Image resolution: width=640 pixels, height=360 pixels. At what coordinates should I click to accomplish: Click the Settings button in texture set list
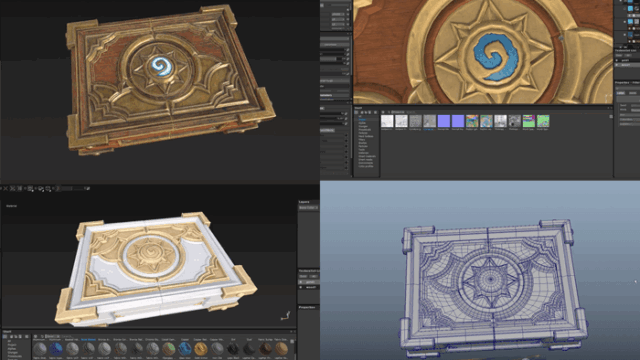314,276
